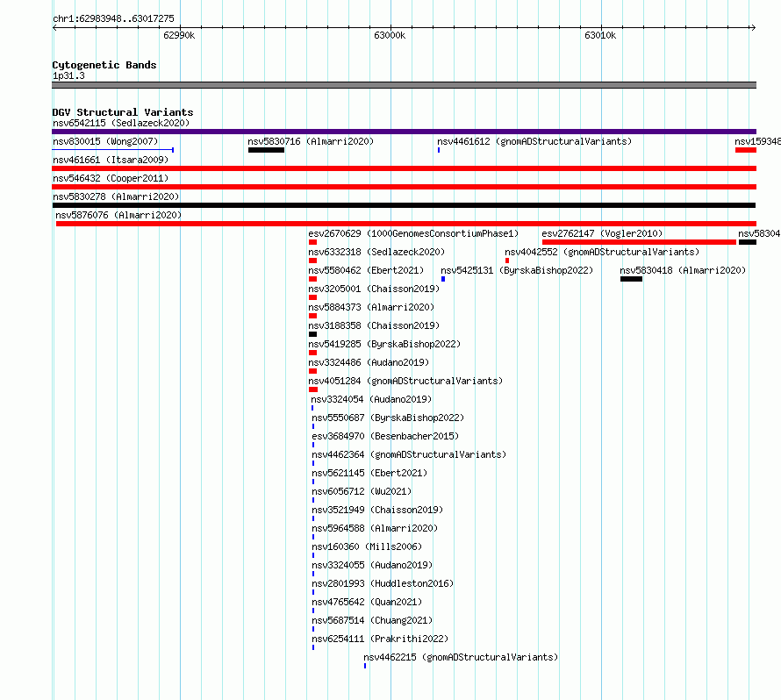The image size is (781, 700).
Task: Open nsv5419285 (ByrskaBishop2022) label
Action: pyautogui.click(x=384, y=344)
